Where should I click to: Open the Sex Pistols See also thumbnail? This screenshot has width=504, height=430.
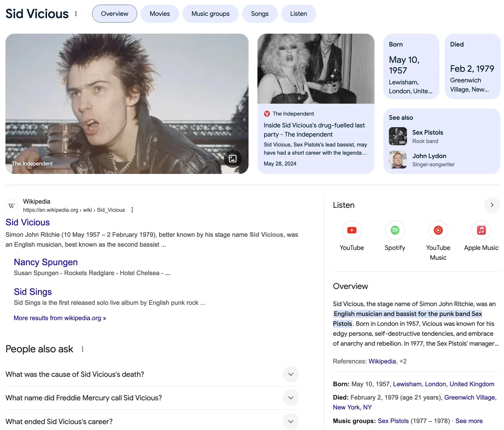point(398,136)
